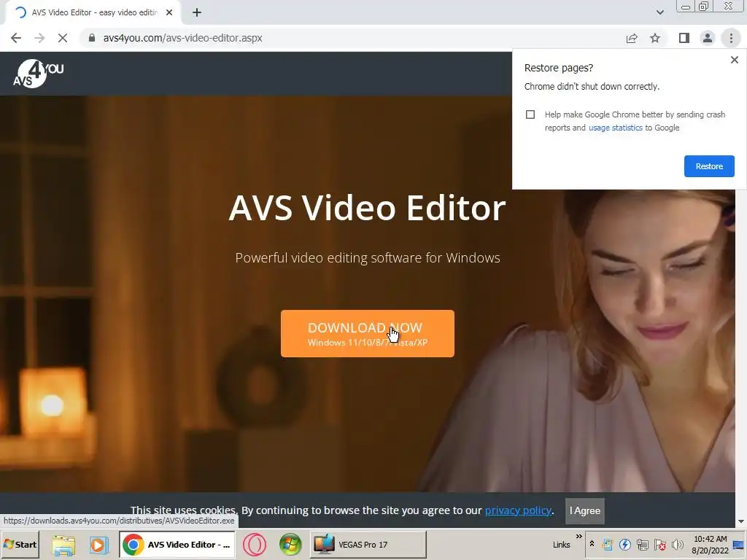Click the Links toolbar label

[x=561, y=545]
